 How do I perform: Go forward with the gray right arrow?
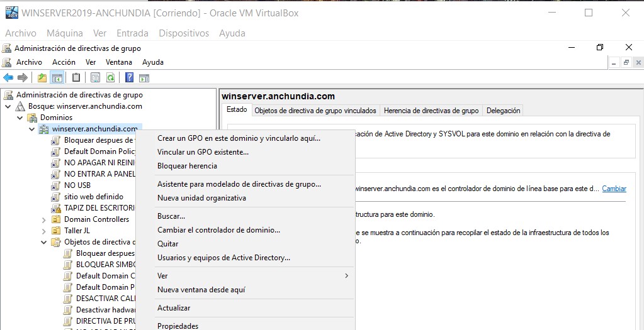point(23,77)
